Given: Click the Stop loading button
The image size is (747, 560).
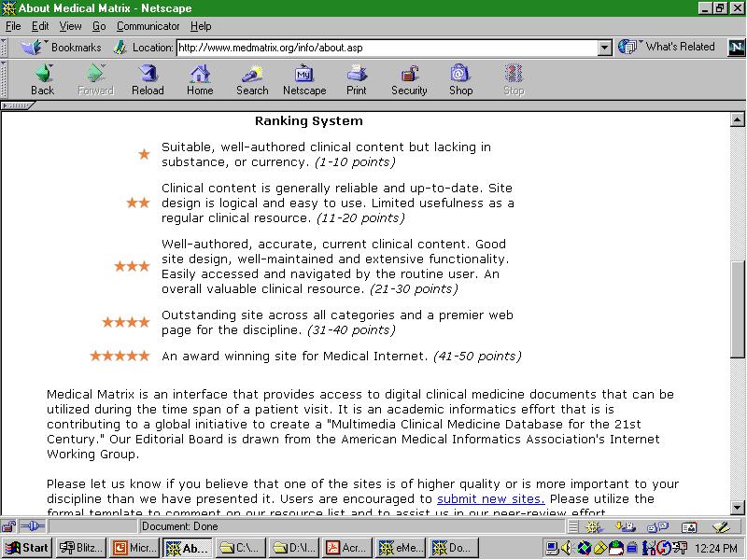Looking at the screenshot, I should (x=514, y=80).
